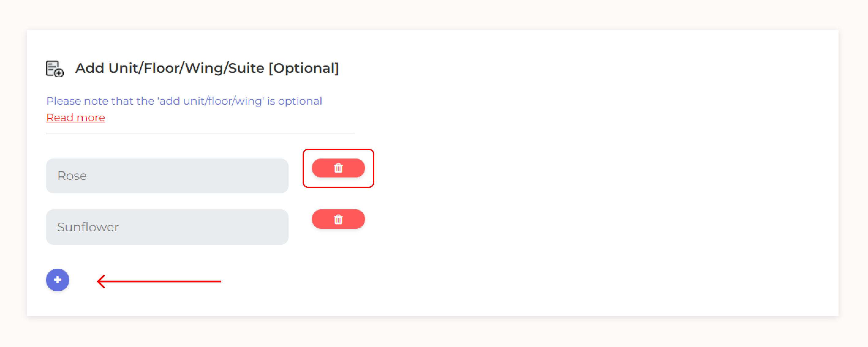The height and width of the screenshot is (347, 868).
Task: Focus the Rose input field
Action: click(167, 176)
